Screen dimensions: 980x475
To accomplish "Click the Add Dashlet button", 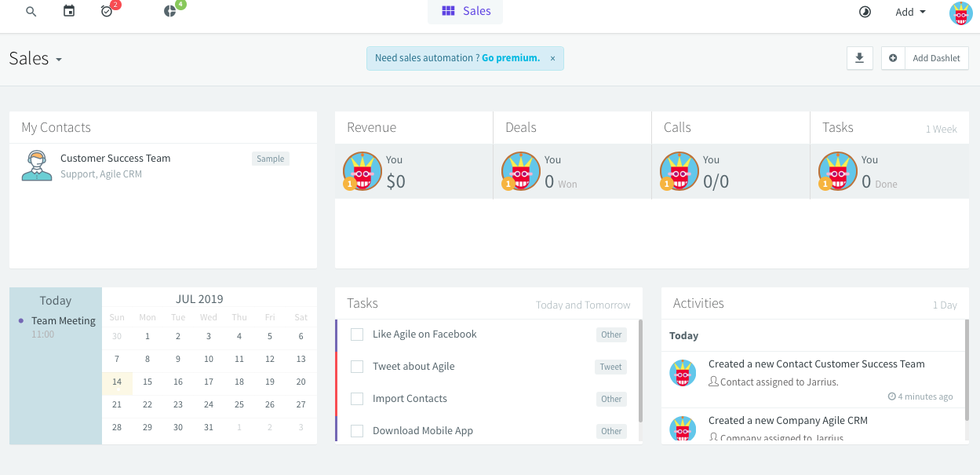I will pyautogui.click(x=937, y=58).
